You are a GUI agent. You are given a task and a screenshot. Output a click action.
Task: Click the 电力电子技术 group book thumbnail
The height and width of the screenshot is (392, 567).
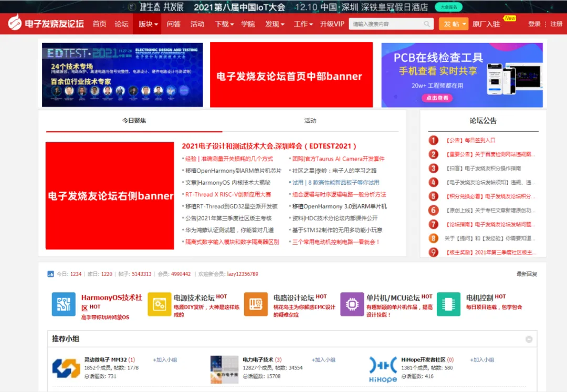[x=224, y=369]
